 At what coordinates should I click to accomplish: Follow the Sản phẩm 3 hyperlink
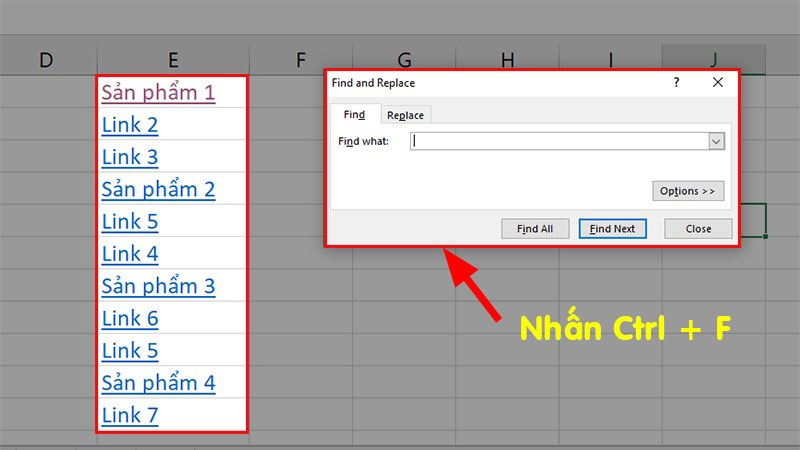pyautogui.click(x=158, y=286)
